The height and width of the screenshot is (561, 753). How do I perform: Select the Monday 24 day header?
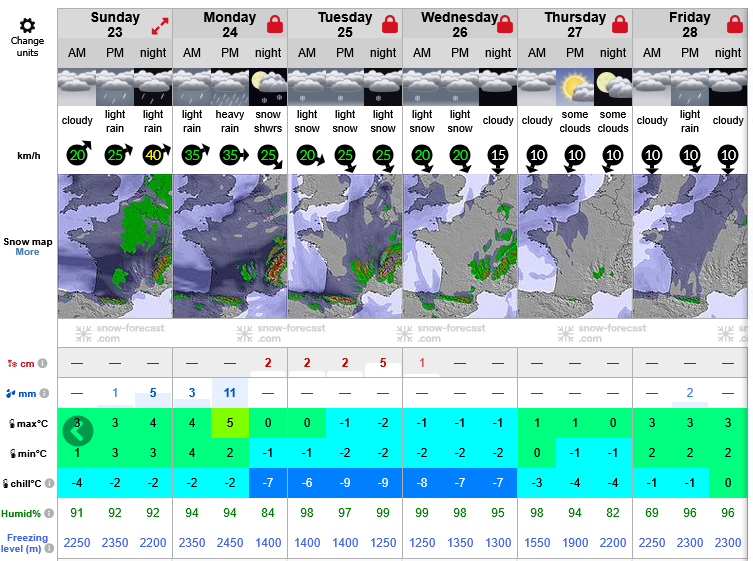[230, 24]
